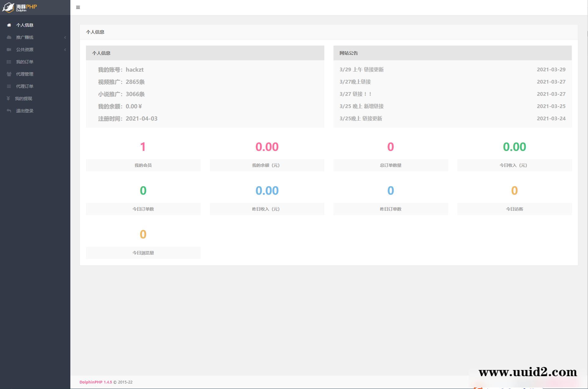Screen dimensions: 588x389
Task: Click the 我的会员 statistic card
Action: (x=143, y=165)
